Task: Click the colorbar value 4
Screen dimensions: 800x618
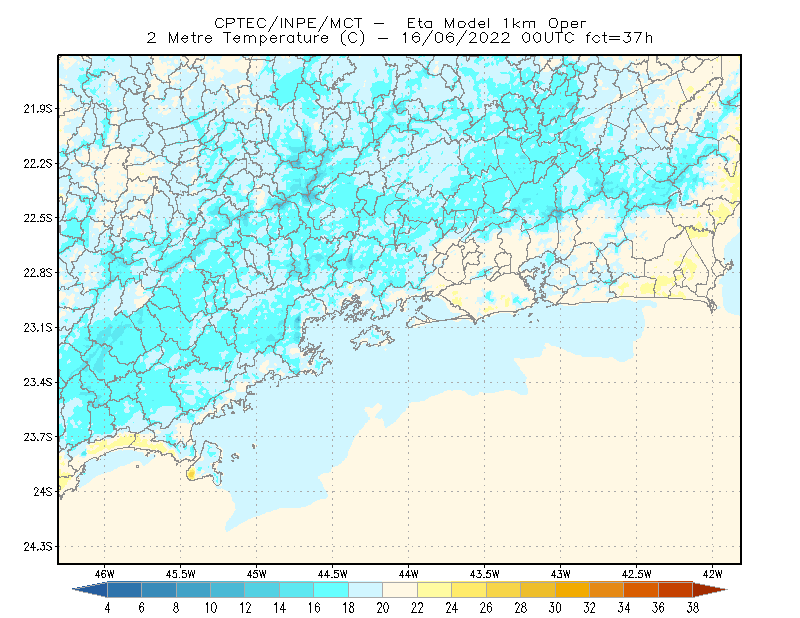Action: tap(108, 608)
